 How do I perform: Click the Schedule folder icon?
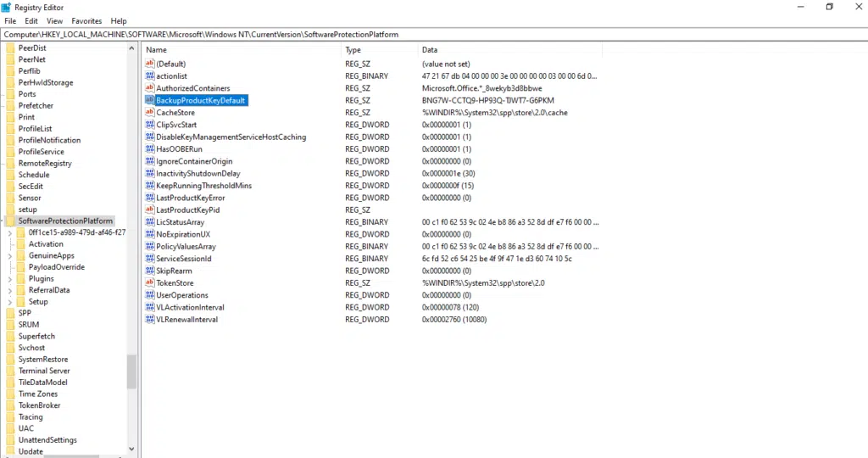coord(10,175)
